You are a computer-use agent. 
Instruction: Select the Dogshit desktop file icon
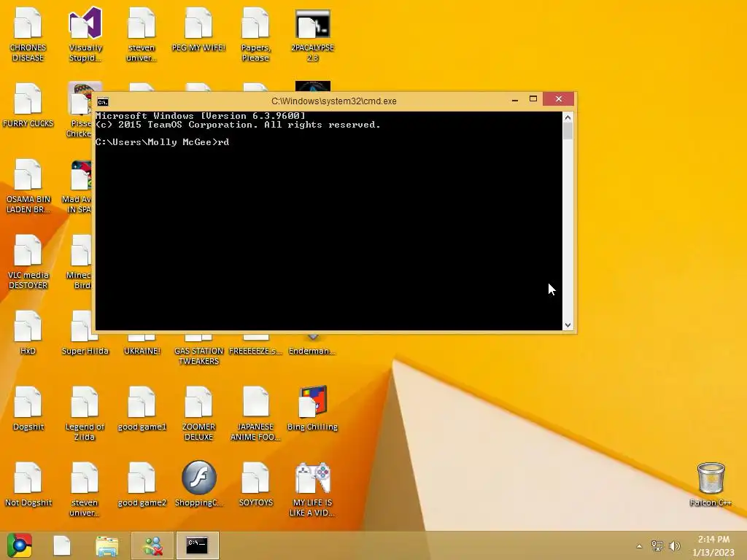pyautogui.click(x=28, y=409)
